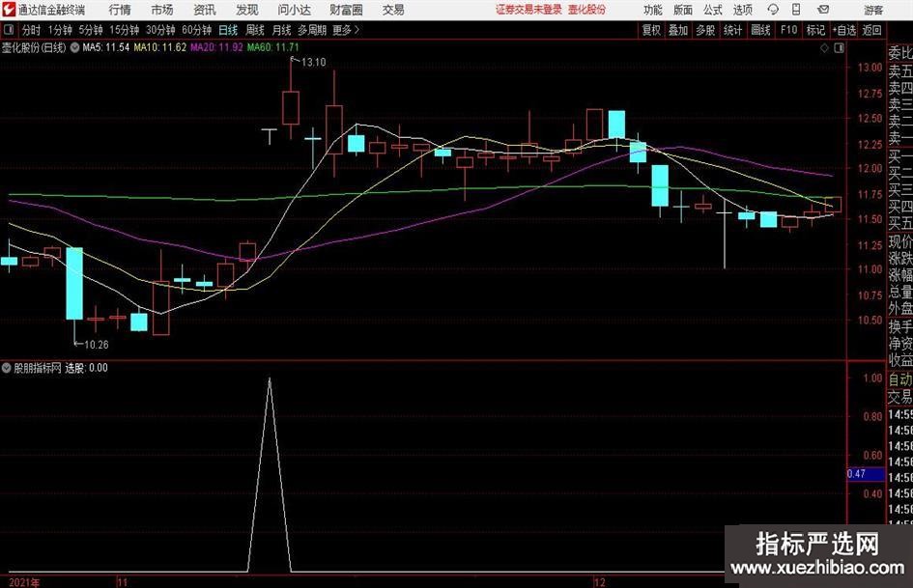The height and width of the screenshot is (588, 913).
Task: Toggle the left panel icon beside 分时
Action: click(x=9, y=30)
